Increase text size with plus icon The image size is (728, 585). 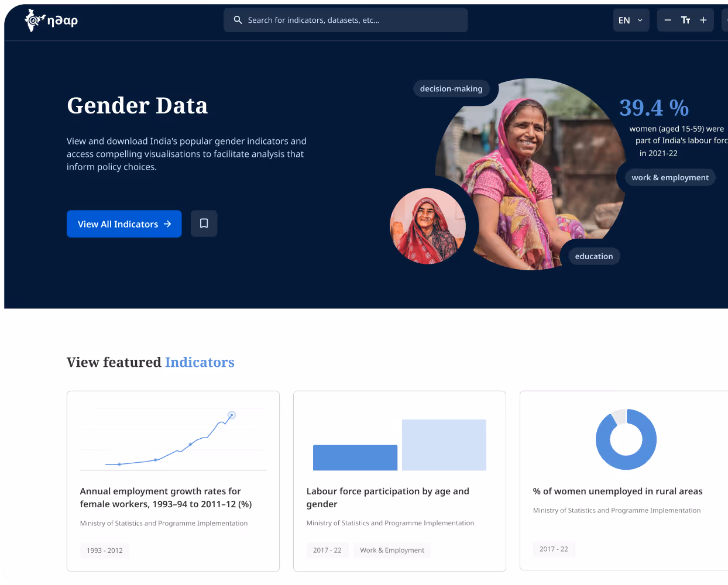(x=703, y=20)
